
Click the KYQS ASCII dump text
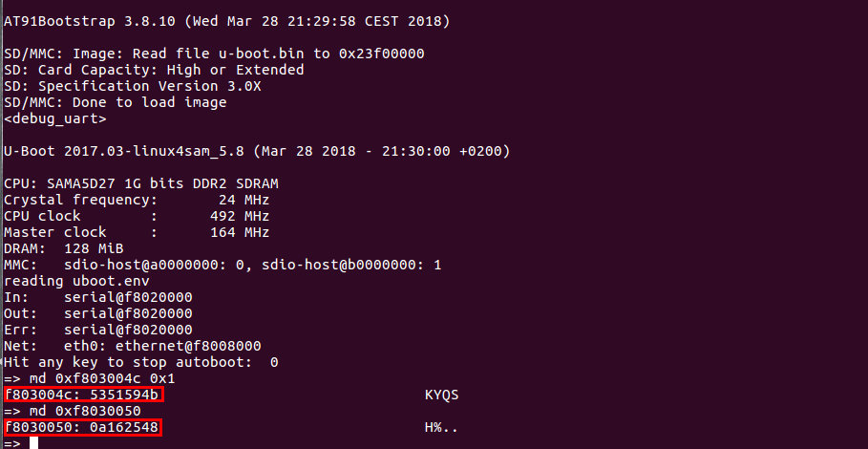pyautogui.click(x=442, y=396)
